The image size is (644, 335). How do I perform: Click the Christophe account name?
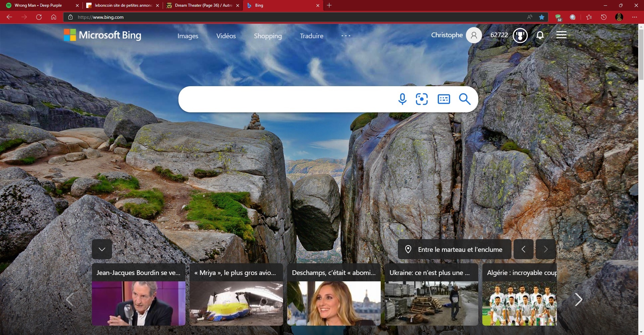[447, 35]
